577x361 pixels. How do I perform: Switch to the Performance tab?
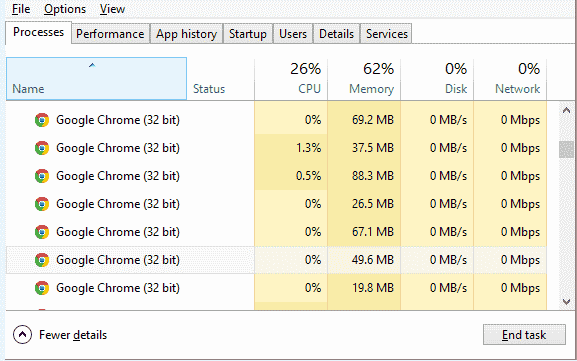[x=110, y=34]
